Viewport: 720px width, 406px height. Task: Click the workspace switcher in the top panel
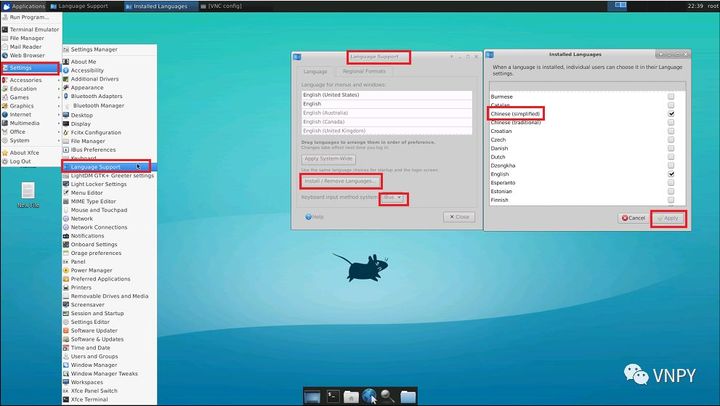(620, 5)
